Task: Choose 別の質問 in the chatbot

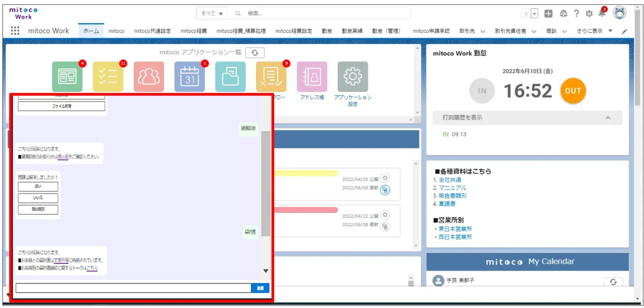Action: tap(38, 209)
